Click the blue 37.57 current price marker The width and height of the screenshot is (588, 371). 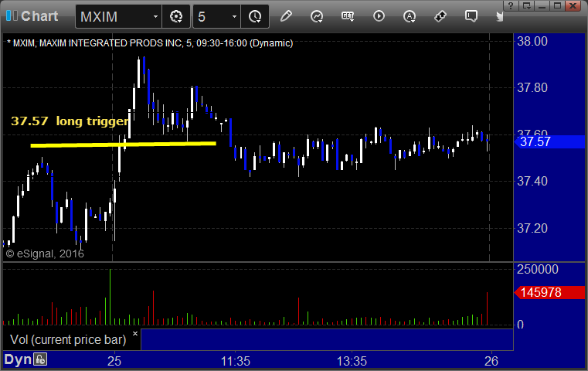pyautogui.click(x=549, y=141)
